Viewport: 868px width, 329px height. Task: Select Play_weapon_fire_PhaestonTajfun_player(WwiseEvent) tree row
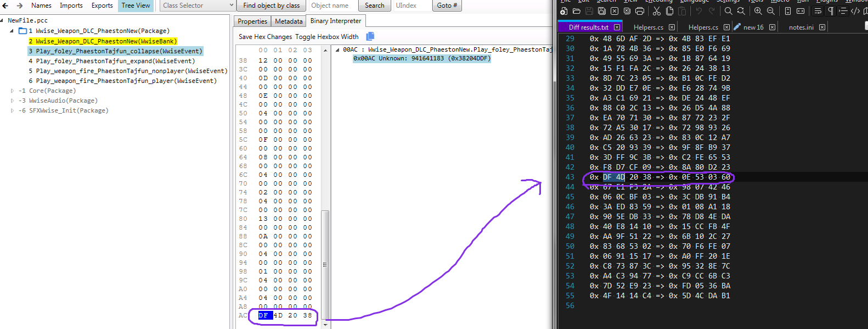click(123, 81)
